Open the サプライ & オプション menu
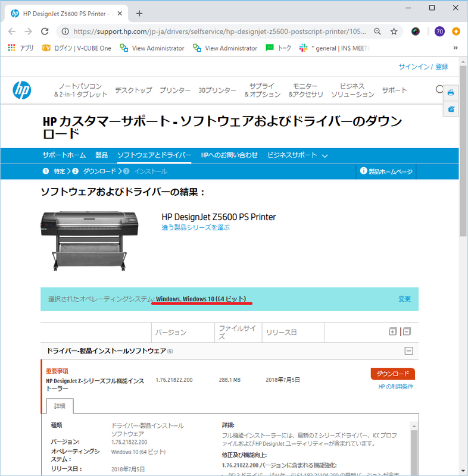The width and height of the screenshot is (468, 476). (262, 90)
